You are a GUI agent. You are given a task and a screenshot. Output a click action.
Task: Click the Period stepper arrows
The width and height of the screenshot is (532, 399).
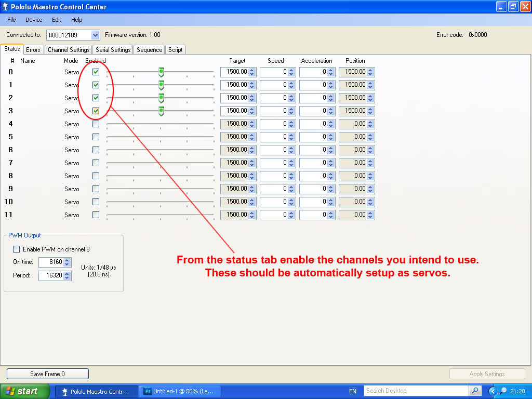coord(67,275)
